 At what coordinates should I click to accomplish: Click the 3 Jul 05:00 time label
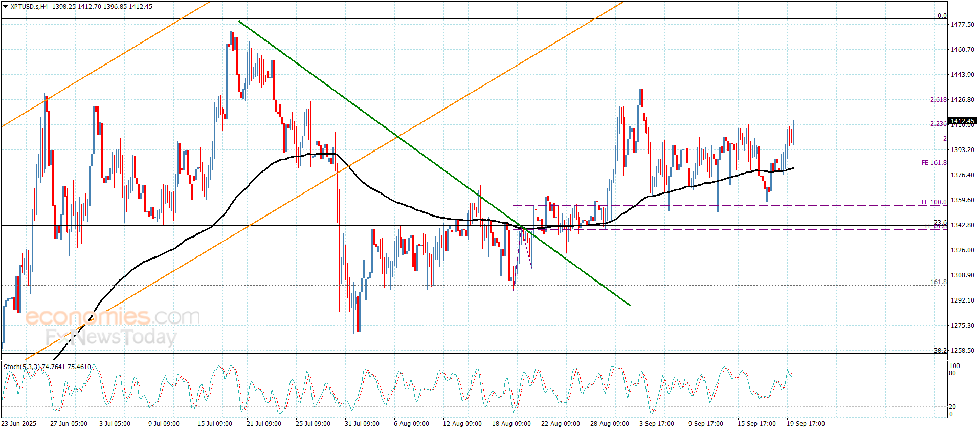pyautogui.click(x=115, y=423)
